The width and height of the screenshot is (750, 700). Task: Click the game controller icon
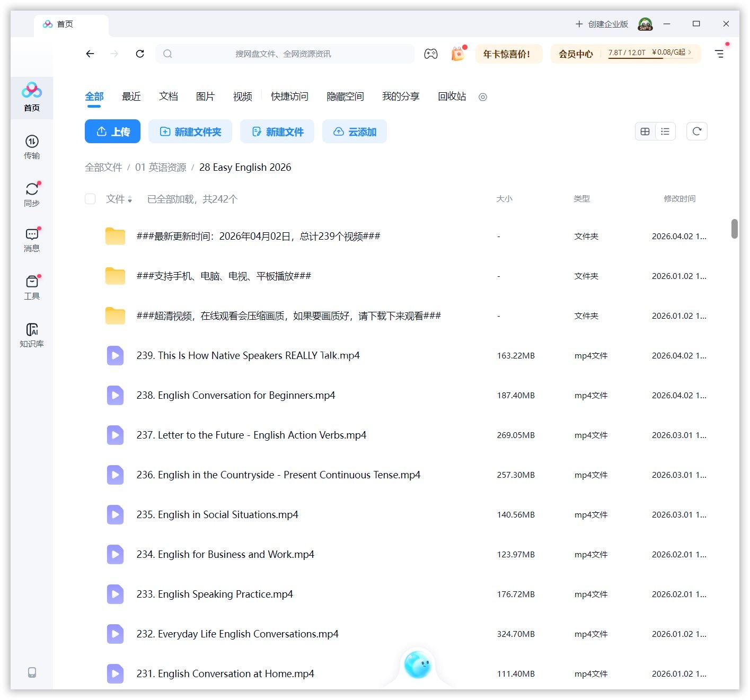[x=431, y=54]
